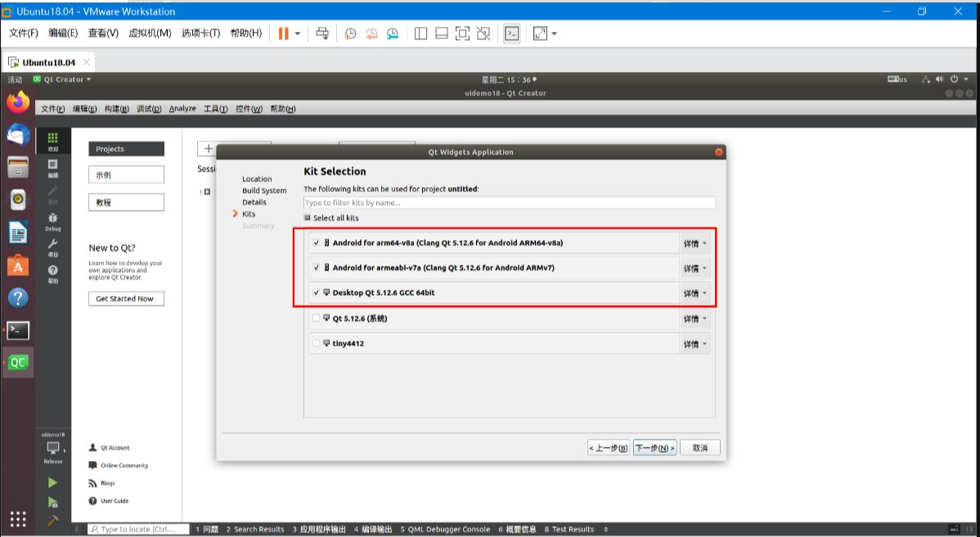The image size is (980, 537).
Task: Click the kit filter text field
Action: tap(509, 203)
